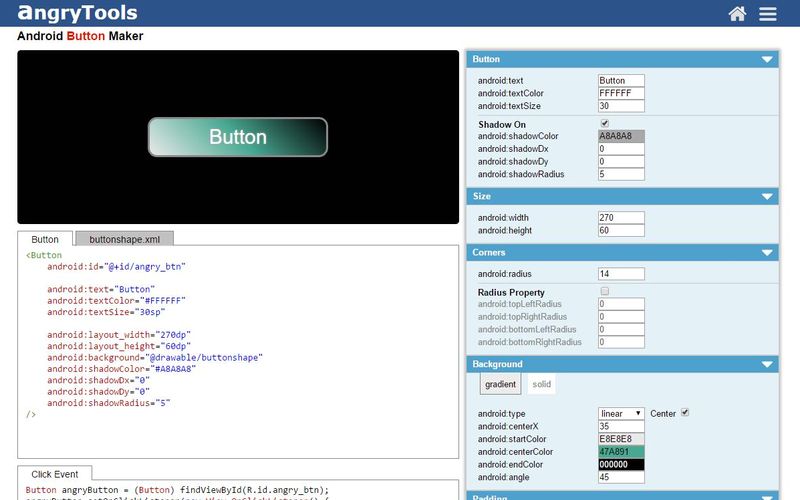Edit the android:textColor FFFFFF field
The height and width of the screenshot is (500, 800).
click(x=621, y=93)
